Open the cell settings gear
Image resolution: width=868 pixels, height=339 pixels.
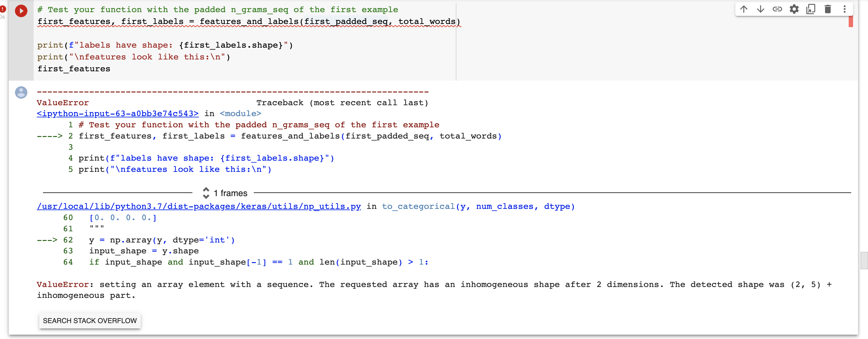point(794,9)
